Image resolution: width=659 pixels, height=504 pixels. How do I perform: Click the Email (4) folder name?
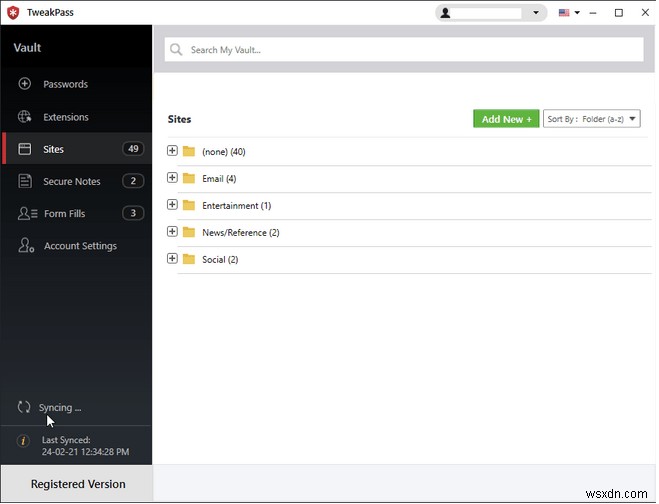coord(219,179)
